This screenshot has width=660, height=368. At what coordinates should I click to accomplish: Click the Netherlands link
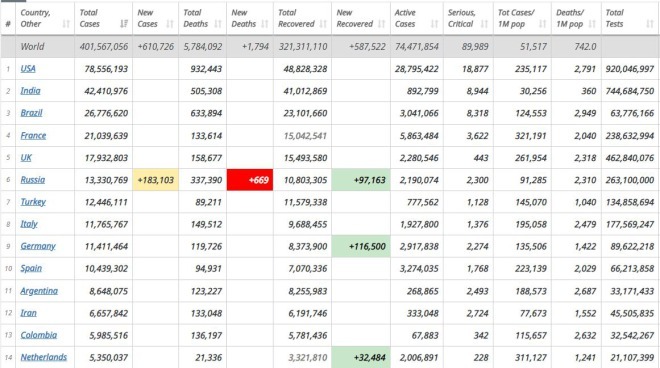(x=44, y=357)
